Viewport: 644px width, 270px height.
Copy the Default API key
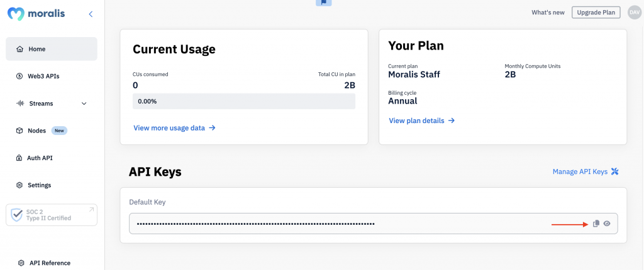(596, 224)
